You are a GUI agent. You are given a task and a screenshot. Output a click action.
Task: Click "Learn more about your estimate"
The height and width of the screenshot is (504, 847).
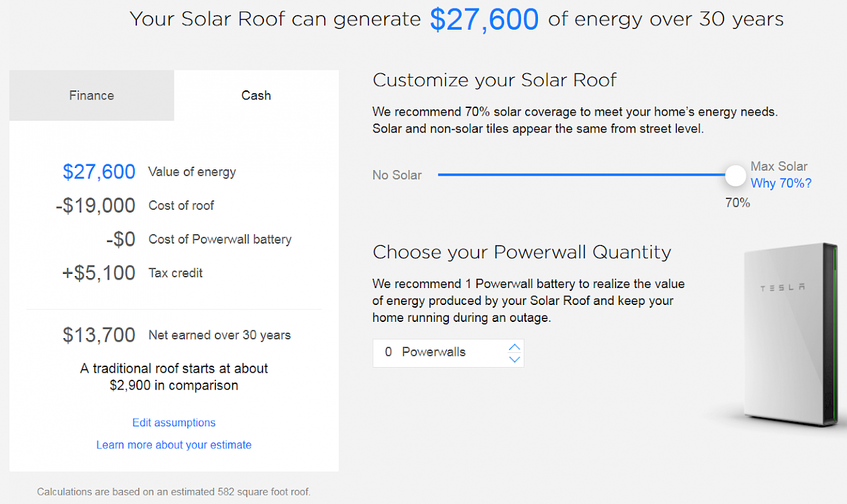tap(174, 445)
